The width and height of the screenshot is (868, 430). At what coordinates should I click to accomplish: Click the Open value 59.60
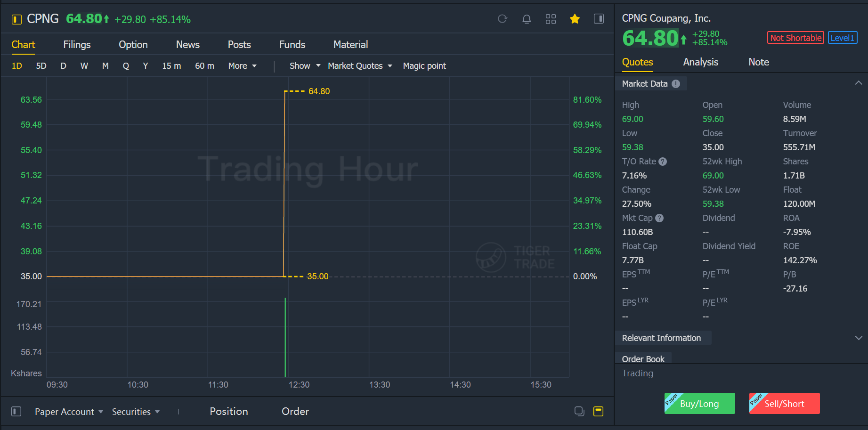click(713, 119)
